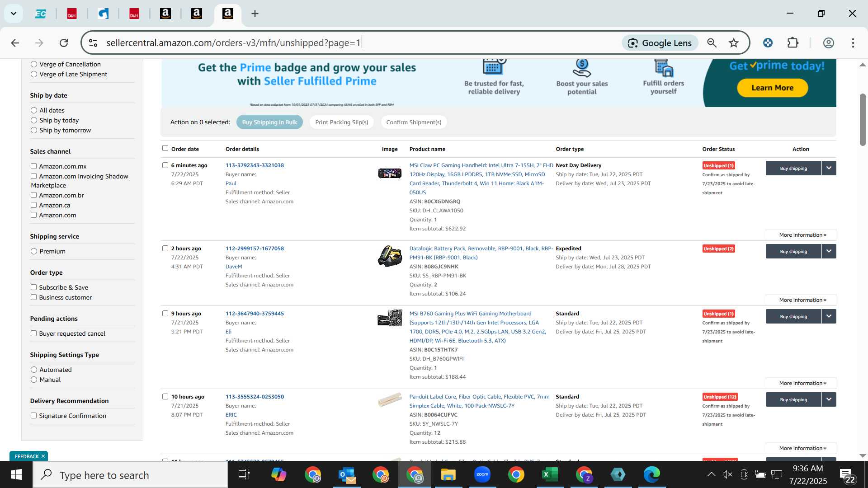
Task: Open Datalogic battery pack thumbnail
Action: [x=390, y=256]
